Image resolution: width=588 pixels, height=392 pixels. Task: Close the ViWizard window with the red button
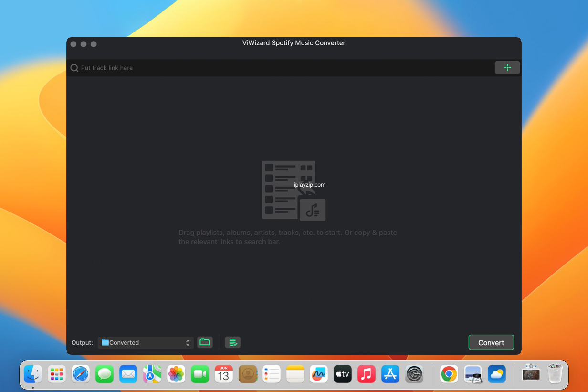pyautogui.click(x=73, y=44)
